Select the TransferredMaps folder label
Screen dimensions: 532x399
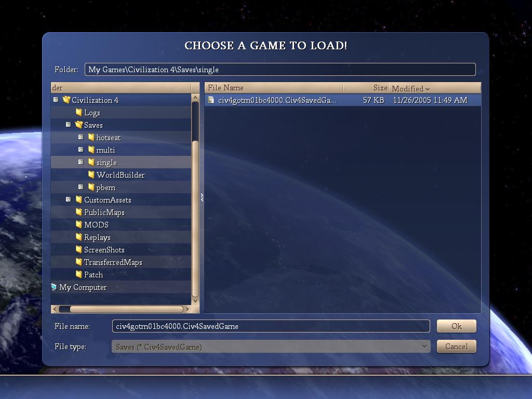(113, 262)
